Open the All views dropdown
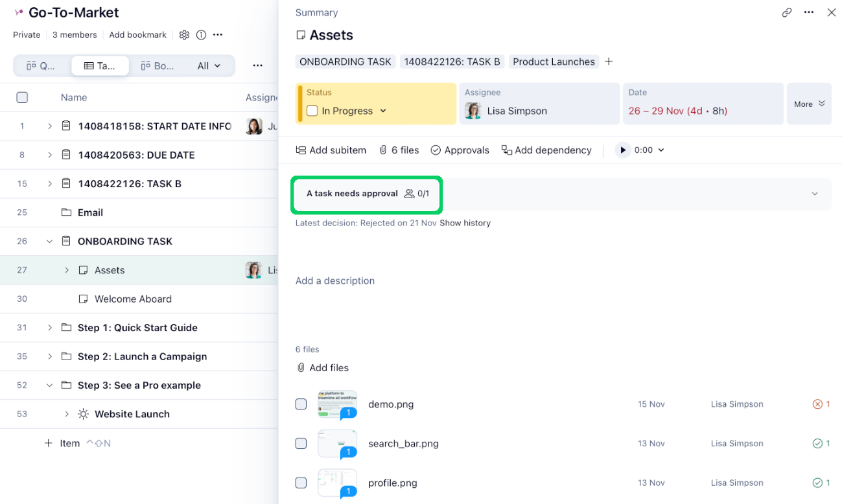This screenshot has height=504, width=842. pos(209,65)
